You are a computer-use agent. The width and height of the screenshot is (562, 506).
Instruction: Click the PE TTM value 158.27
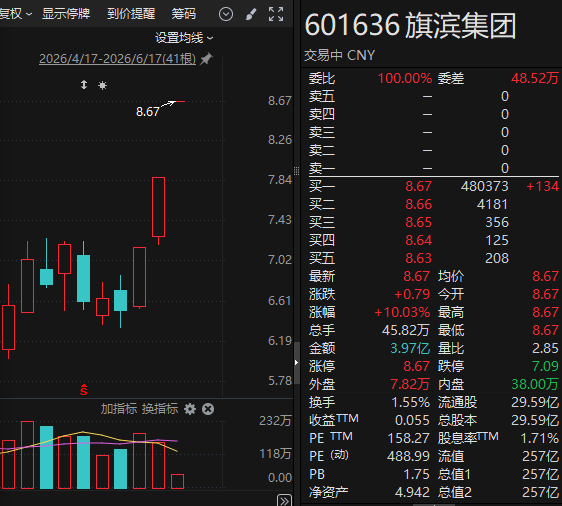[409, 438]
